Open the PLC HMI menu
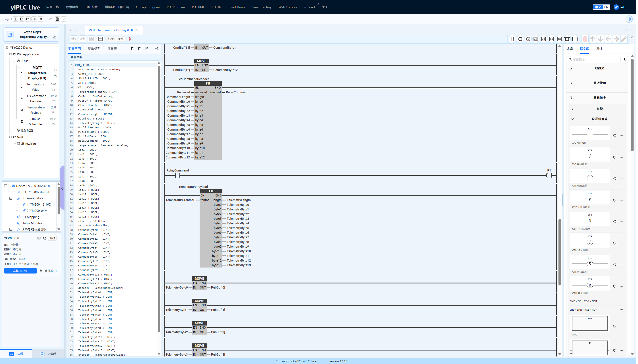Viewport: 638px width, 364px height. [x=197, y=7]
